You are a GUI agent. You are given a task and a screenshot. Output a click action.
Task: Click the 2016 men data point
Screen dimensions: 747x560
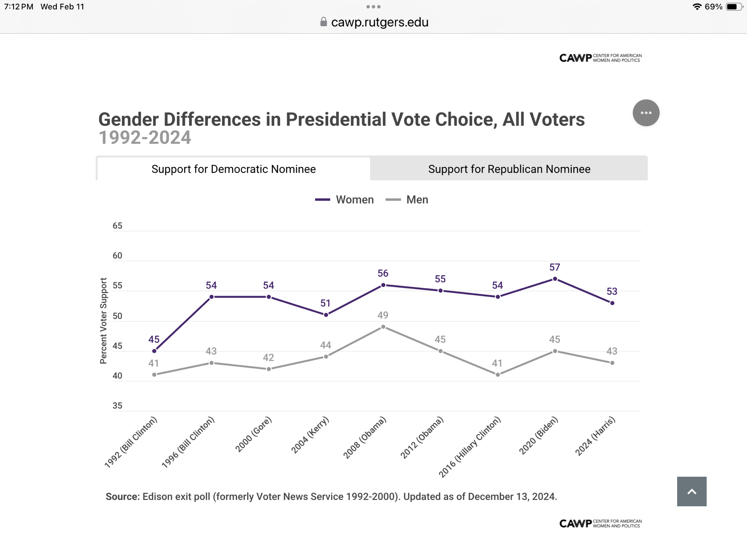pos(498,375)
